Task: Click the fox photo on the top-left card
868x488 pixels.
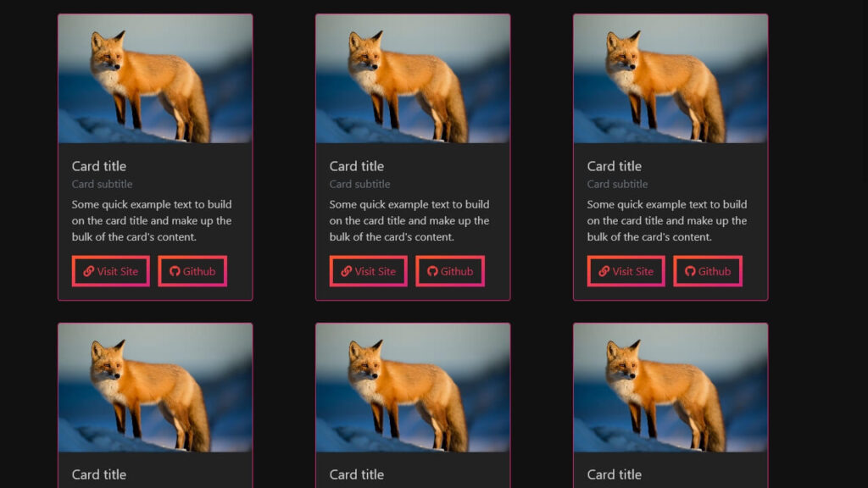Action: (x=155, y=77)
